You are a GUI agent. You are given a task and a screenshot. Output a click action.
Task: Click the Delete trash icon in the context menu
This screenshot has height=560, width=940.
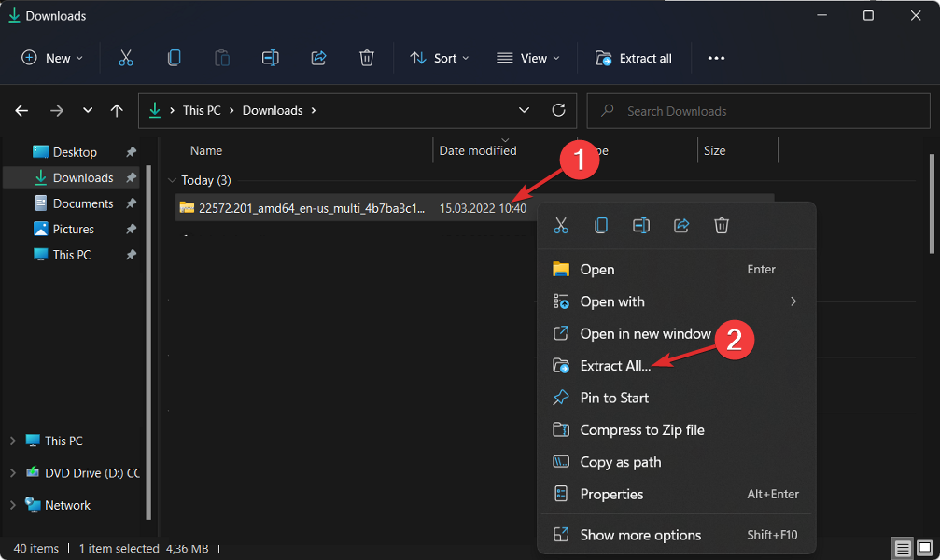[x=722, y=225]
